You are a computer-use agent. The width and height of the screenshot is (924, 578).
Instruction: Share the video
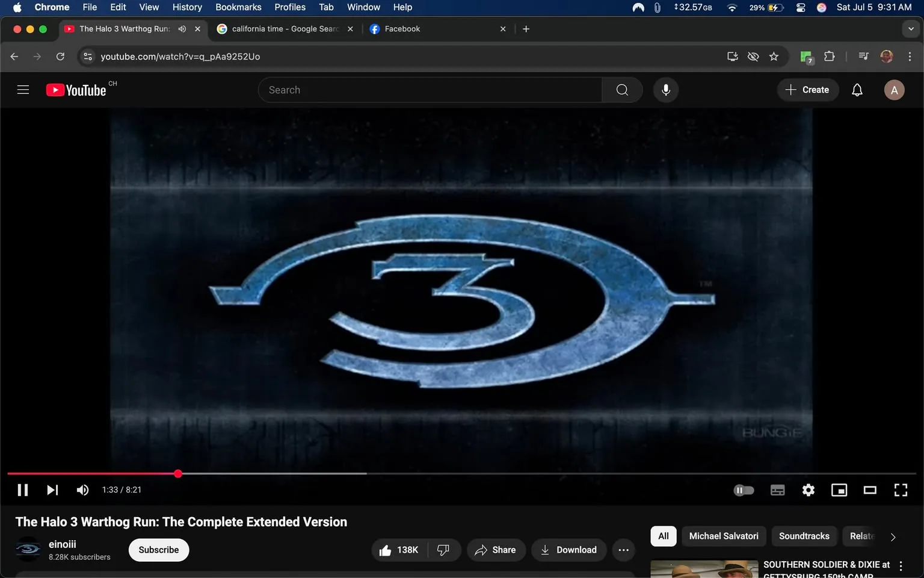click(x=496, y=550)
